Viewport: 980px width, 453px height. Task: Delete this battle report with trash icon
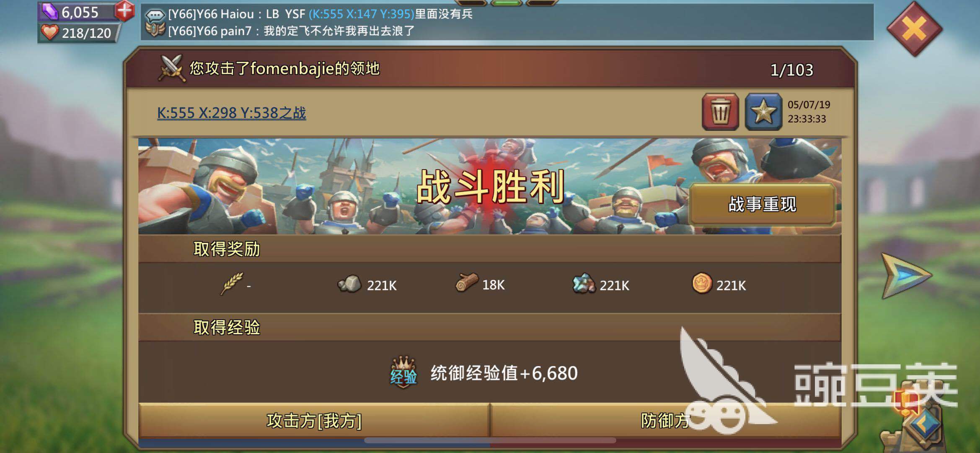720,112
